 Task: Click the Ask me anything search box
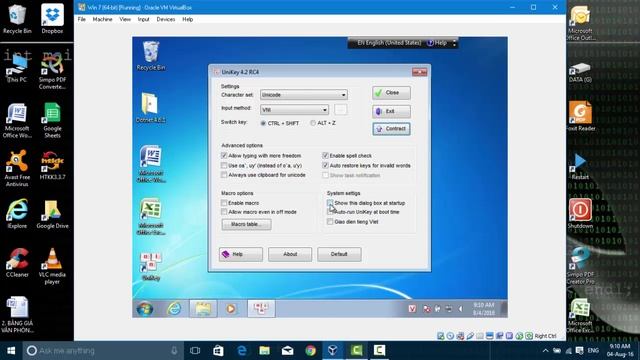pyautogui.click(x=102, y=351)
